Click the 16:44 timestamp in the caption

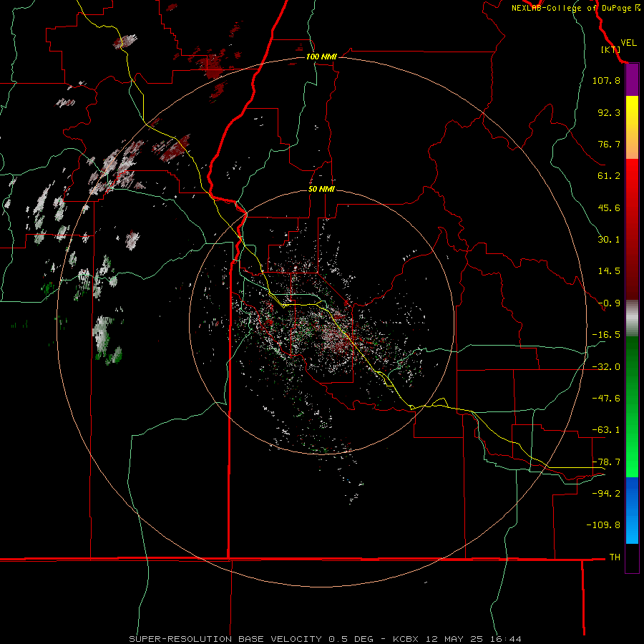pyautogui.click(x=506, y=639)
